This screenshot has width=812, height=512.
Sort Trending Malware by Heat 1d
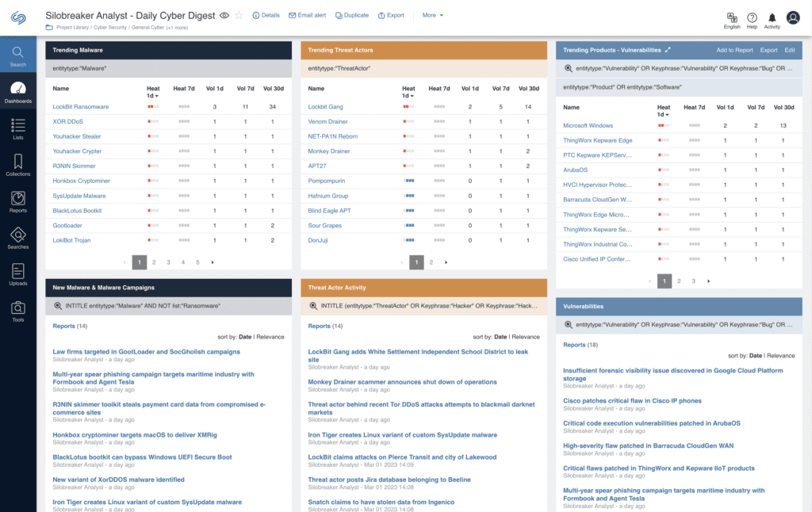[x=153, y=92]
